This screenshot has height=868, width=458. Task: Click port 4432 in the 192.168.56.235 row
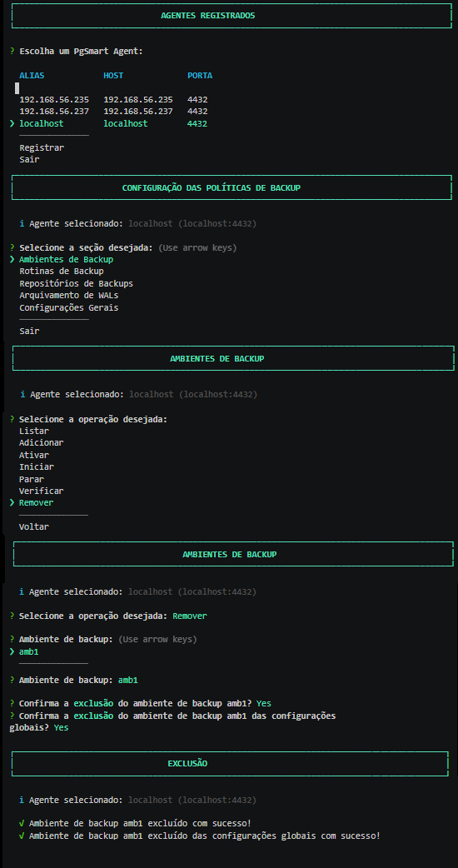click(x=197, y=100)
